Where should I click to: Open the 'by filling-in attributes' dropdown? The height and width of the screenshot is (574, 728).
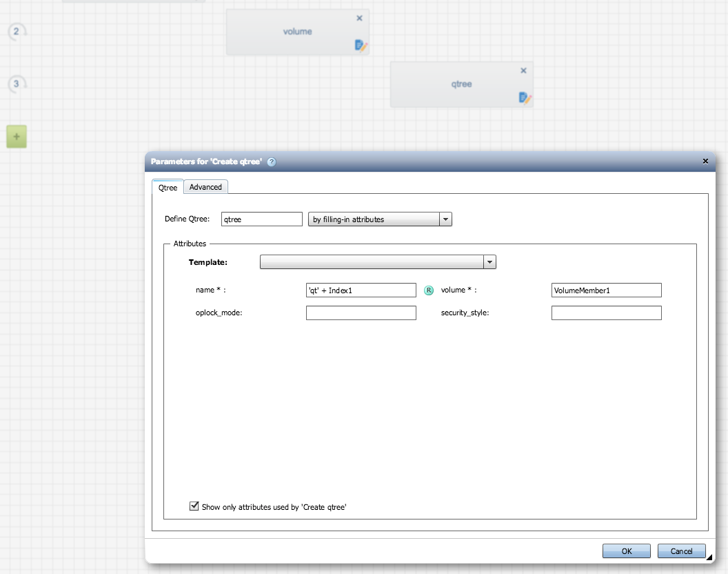click(446, 219)
